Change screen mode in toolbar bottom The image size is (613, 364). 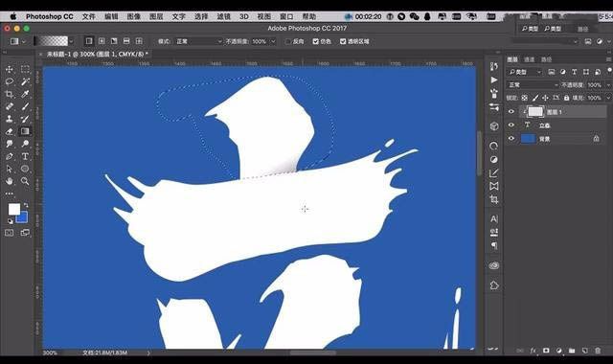(x=25, y=233)
